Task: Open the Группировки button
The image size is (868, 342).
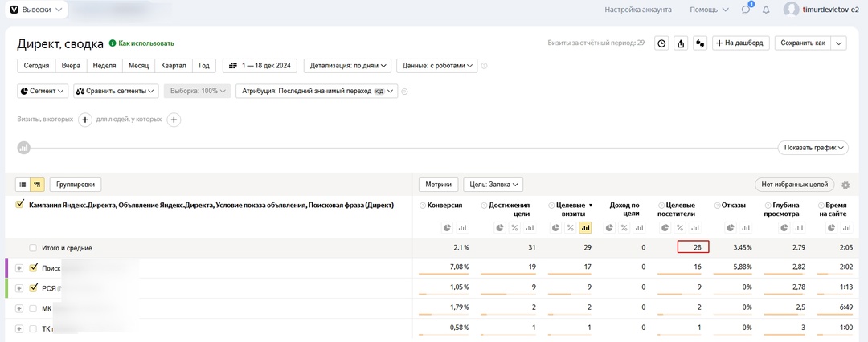Action: coord(76,185)
